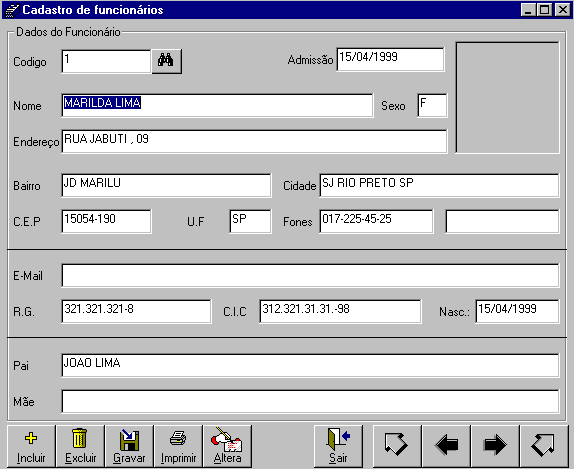The image size is (574, 469).
Task: Print the record using Imprimir
Action: [x=178, y=446]
